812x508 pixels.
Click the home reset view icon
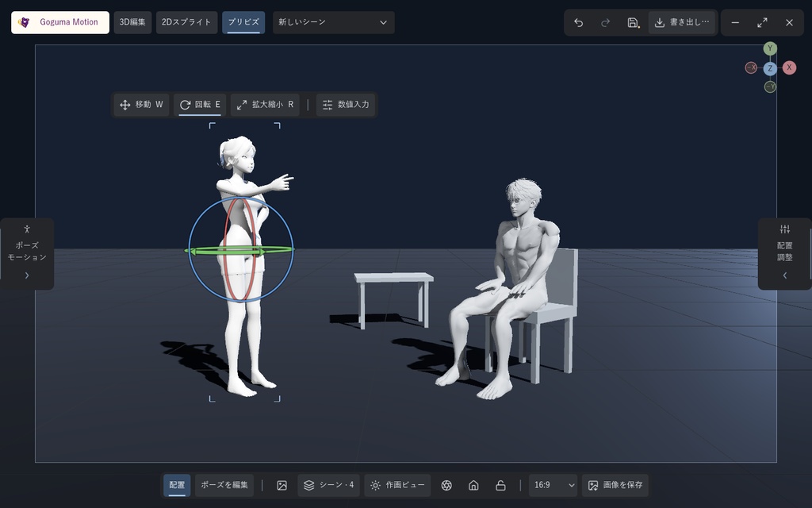(x=473, y=485)
